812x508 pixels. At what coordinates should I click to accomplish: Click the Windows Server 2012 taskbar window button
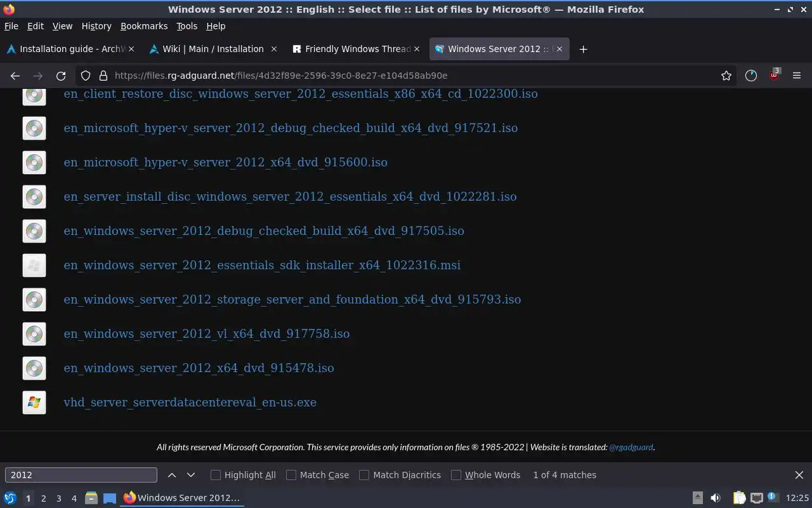[182, 498]
